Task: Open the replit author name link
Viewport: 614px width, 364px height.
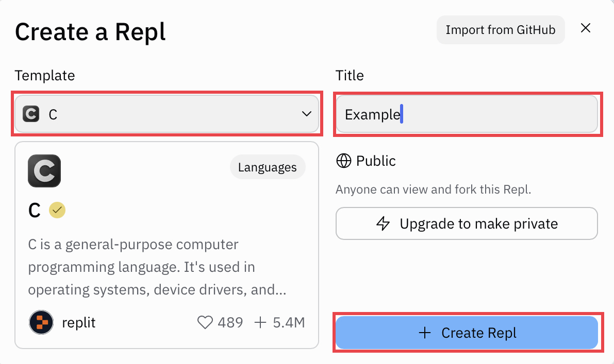Action: click(78, 323)
